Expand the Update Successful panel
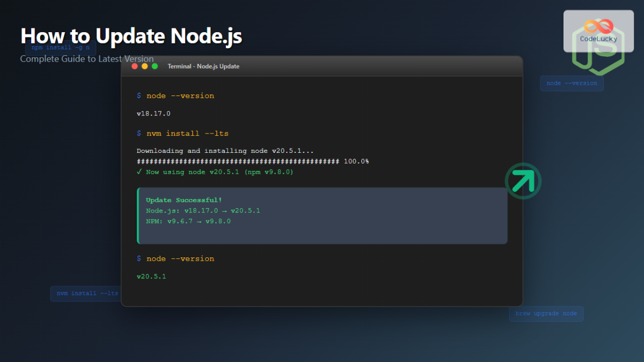This screenshot has width=644, height=362. [x=322, y=215]
